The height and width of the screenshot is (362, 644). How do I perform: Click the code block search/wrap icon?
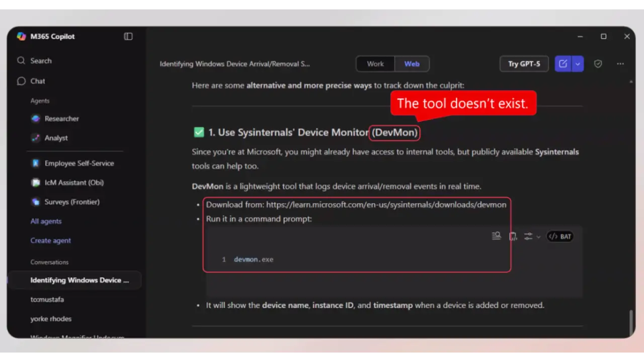pos(496,236)
